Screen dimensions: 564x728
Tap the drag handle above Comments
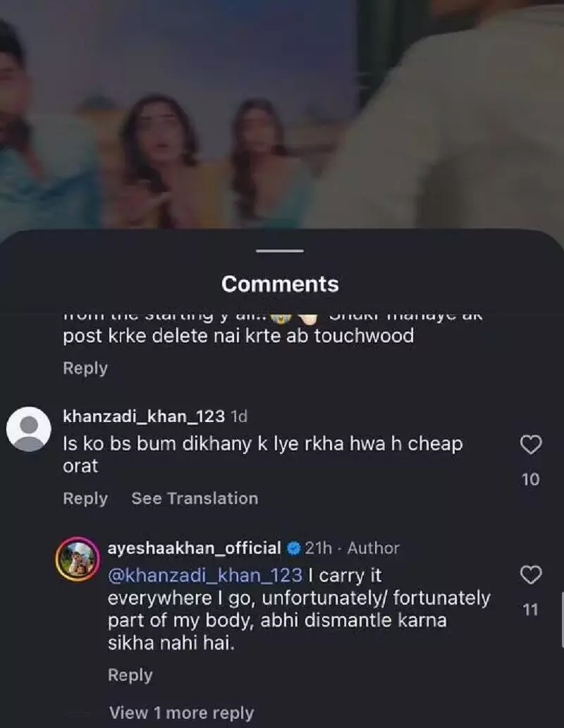click(x=280, y=251)
